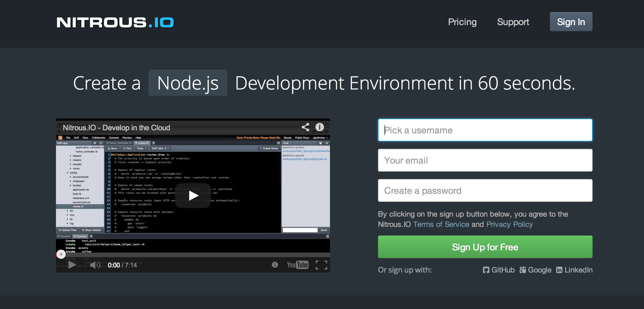Focus the Create a password field
Screen dimensions: 644x309
point(485,190)
